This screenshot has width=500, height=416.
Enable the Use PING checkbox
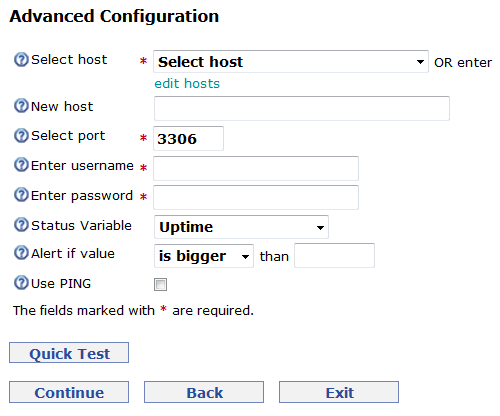(x=160, y=285)
